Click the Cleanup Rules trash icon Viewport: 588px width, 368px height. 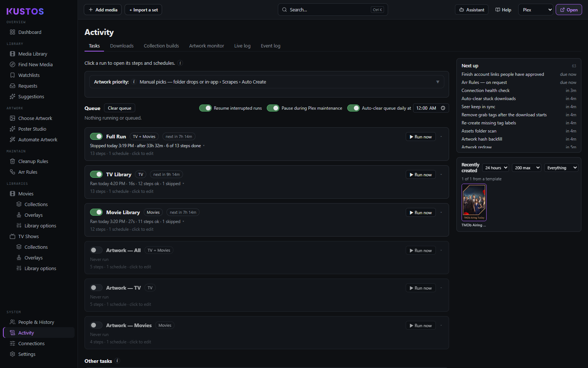pos(12,161)
